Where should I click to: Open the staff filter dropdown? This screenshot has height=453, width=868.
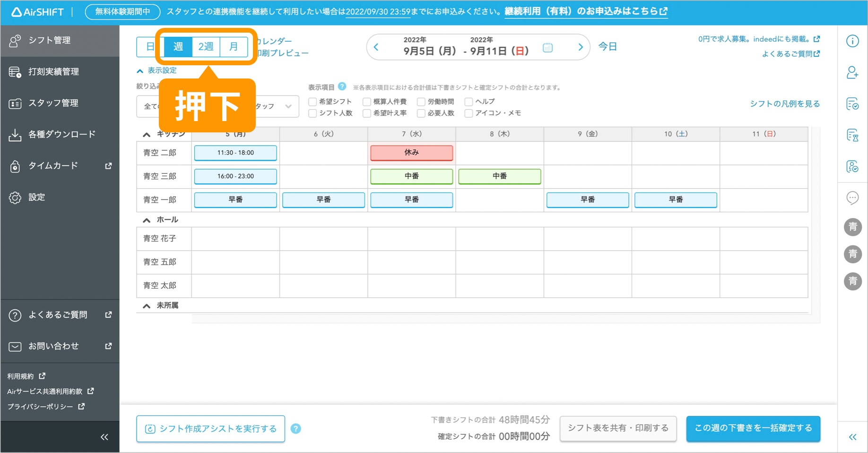click(x=288, y=106)
